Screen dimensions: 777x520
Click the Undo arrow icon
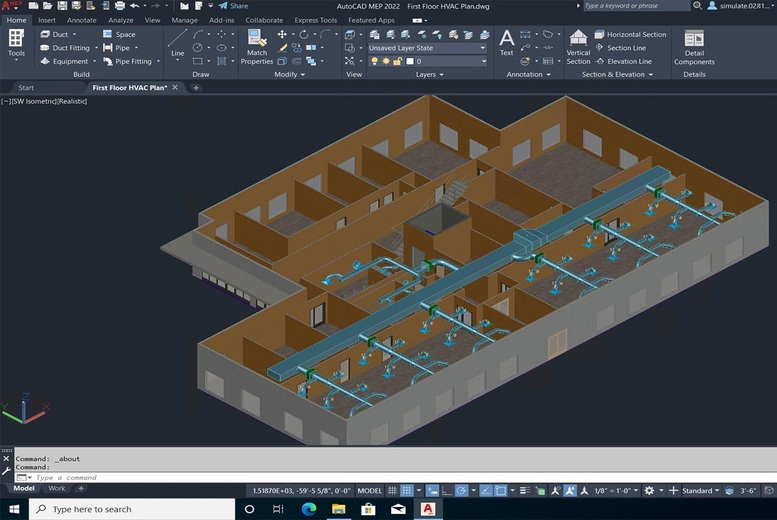pyautogui.click(x=134, y=6)
